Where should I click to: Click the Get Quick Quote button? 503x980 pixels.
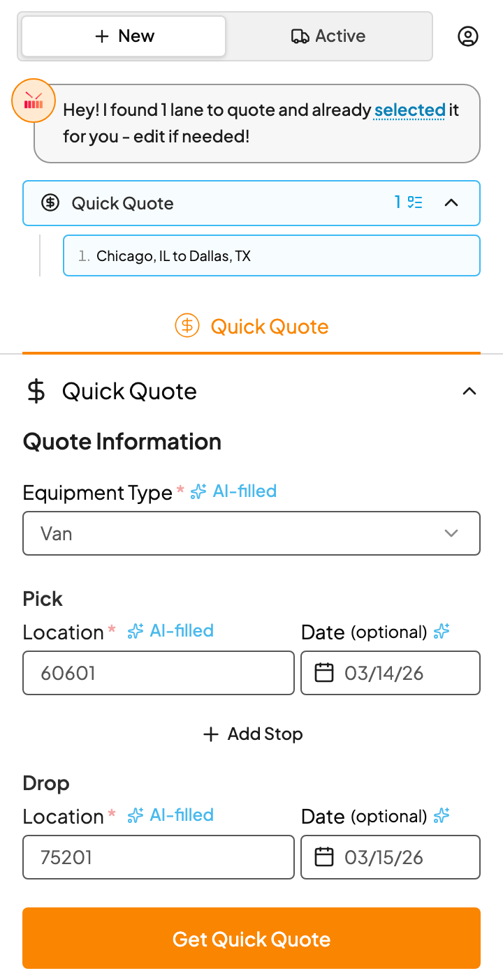click(x=251, y=938)
